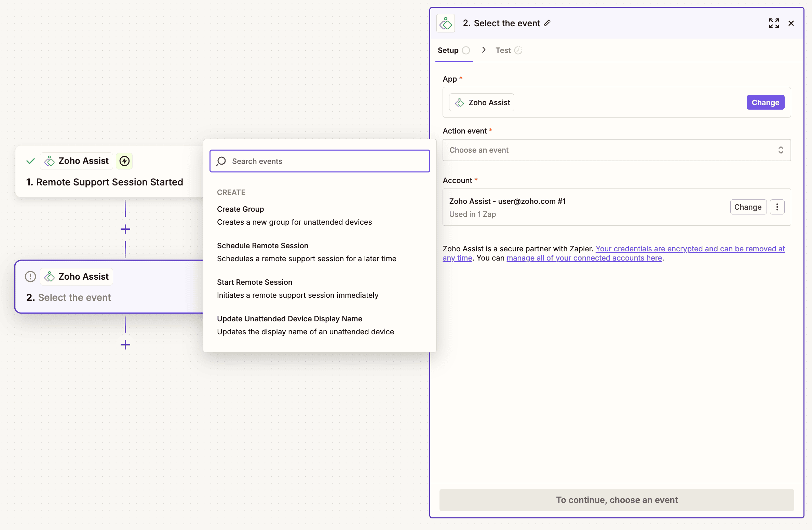Image resolution: width=812 pixels, height=530 pixels.
Task: Switch to the Test tab
Action: point(503,50)
